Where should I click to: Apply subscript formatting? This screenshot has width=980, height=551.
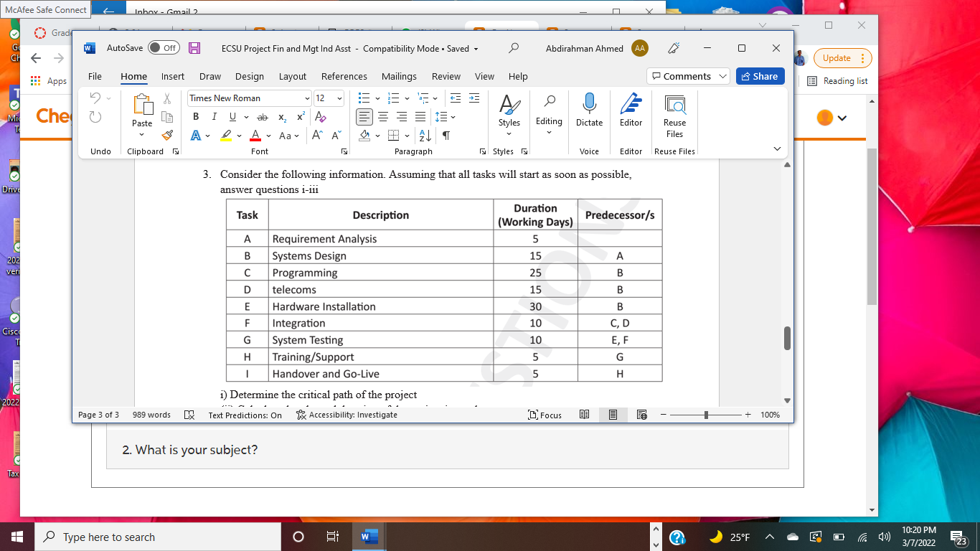pyautogui.click(x=282, y=117)
